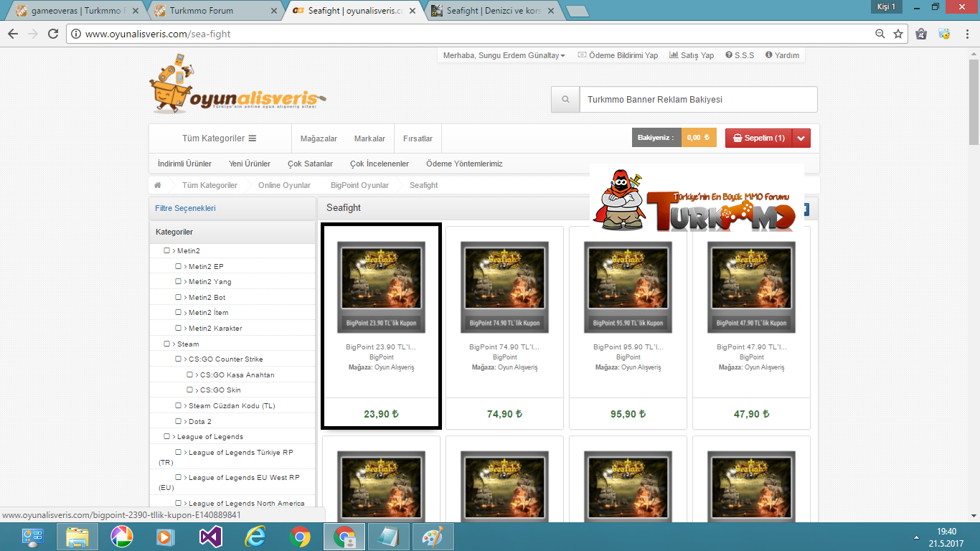Click the Chrome address bar
Image resolution: width=980 pixels, height=551 pixels.
coord(473,34)
